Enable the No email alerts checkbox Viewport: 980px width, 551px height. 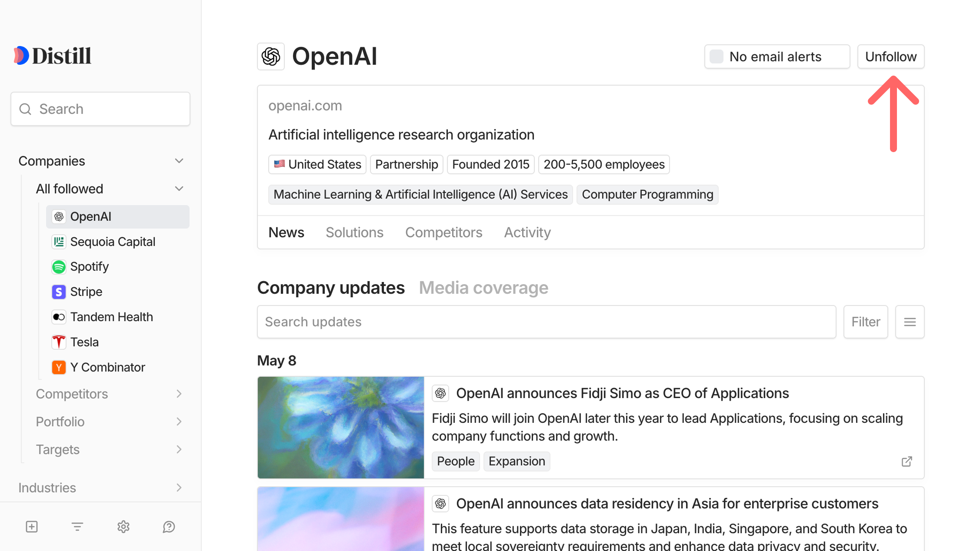coord(716,56)
